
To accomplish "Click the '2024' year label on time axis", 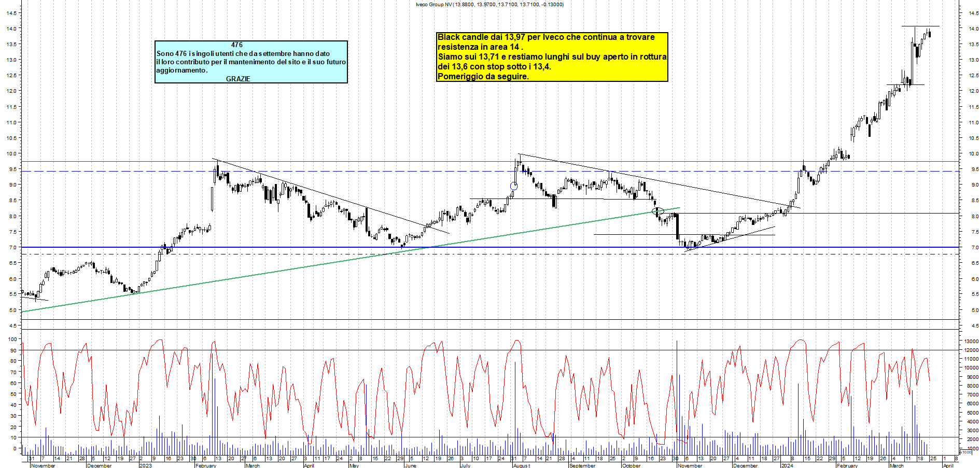I will [x=787, y=465].
